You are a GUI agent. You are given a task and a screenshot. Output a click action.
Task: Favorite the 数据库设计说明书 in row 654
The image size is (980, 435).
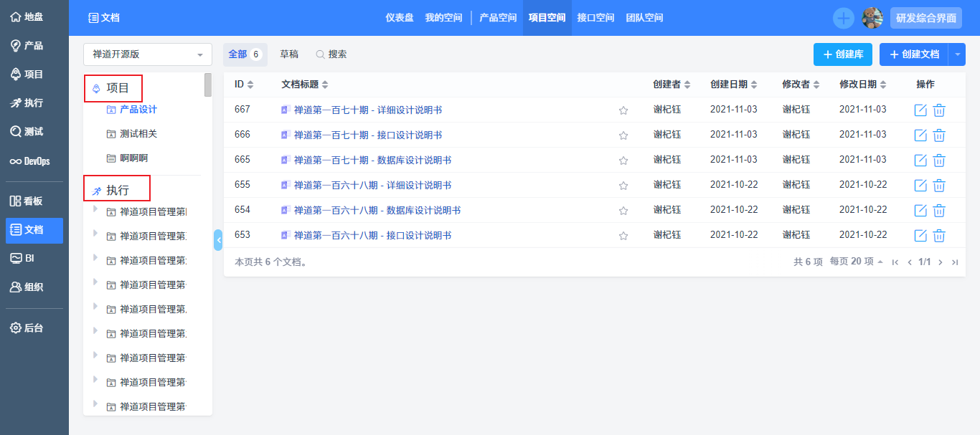click(623, 211)
